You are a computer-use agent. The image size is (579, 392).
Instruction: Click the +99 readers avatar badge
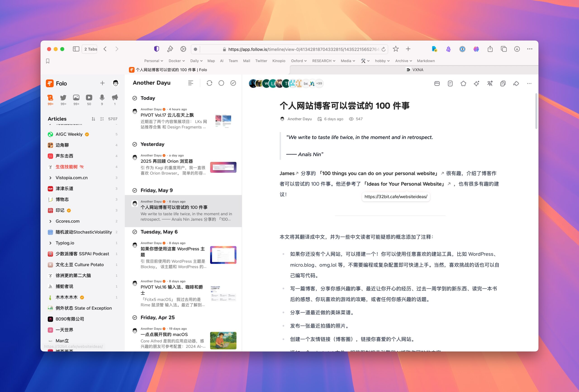point(319,83)
